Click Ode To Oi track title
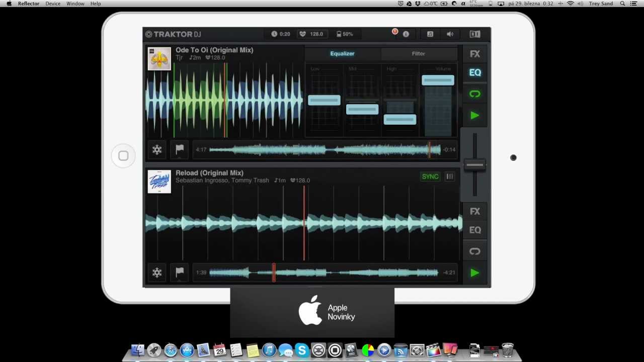Screen dimensions: 644x362 pyautogui.click(x=214, y=50)
